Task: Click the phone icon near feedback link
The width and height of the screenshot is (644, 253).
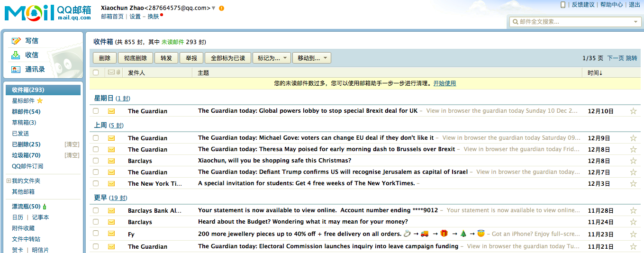Action: pyautogui.click(x=563, y=5)
